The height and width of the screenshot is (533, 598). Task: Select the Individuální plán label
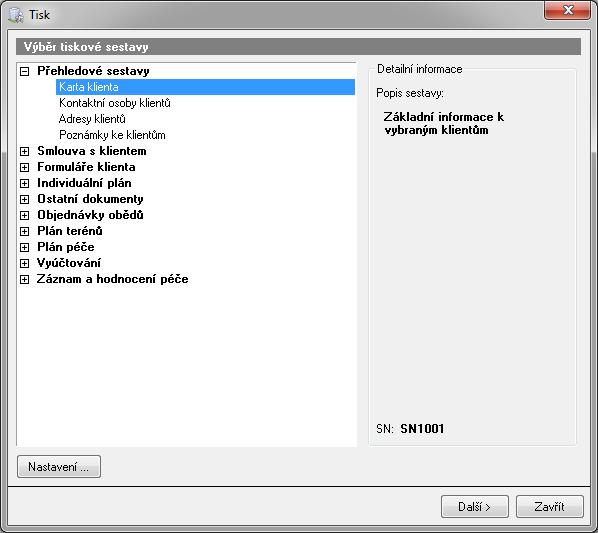[84, 183]
